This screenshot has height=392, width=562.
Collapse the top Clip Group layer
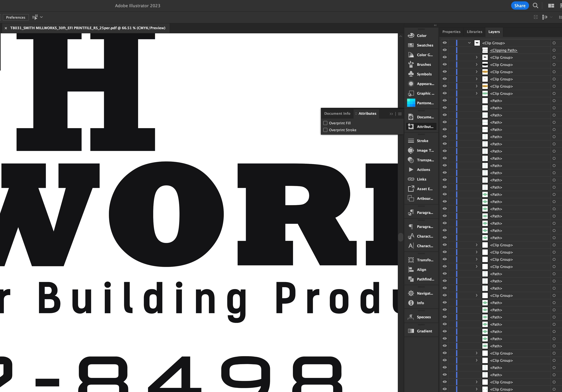tap(469, 43)
